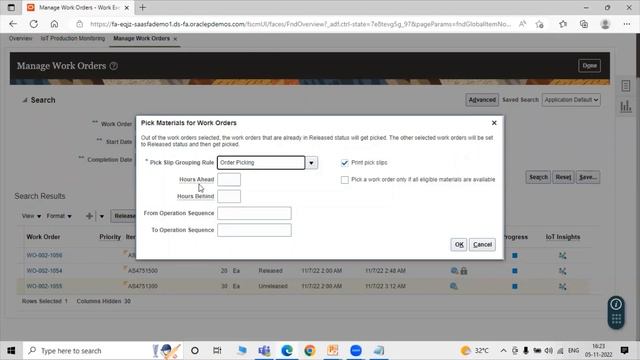Screen dimensions: 640x360
Task: Open Microsoft Edge from taskbar
Action: (287, 351)
